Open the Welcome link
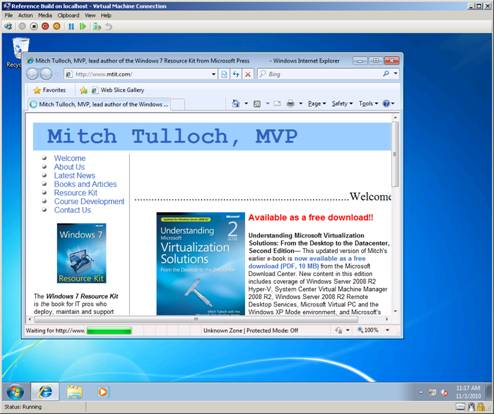Image resolution: width=494 pixels, height=414 pixels. pos(70,158)
